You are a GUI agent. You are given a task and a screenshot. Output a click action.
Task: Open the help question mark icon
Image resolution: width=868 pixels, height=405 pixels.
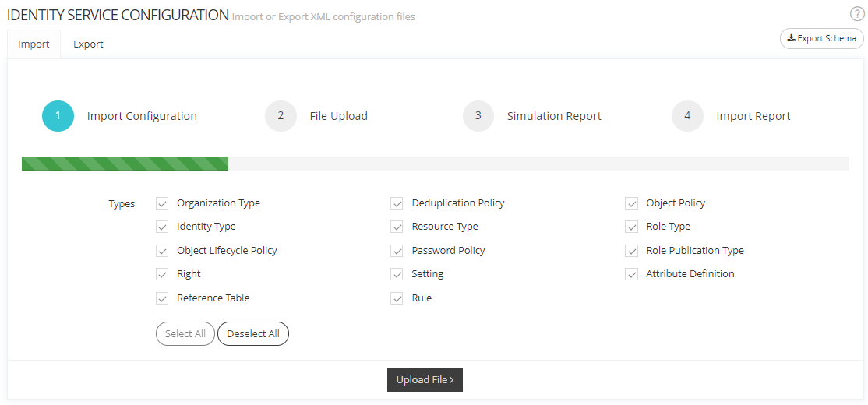856,13
